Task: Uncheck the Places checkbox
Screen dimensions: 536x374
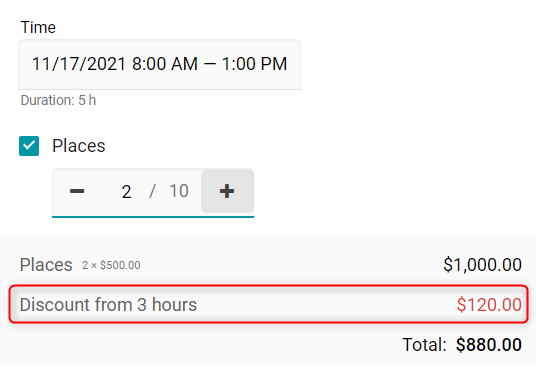Action: coord(29,146)
